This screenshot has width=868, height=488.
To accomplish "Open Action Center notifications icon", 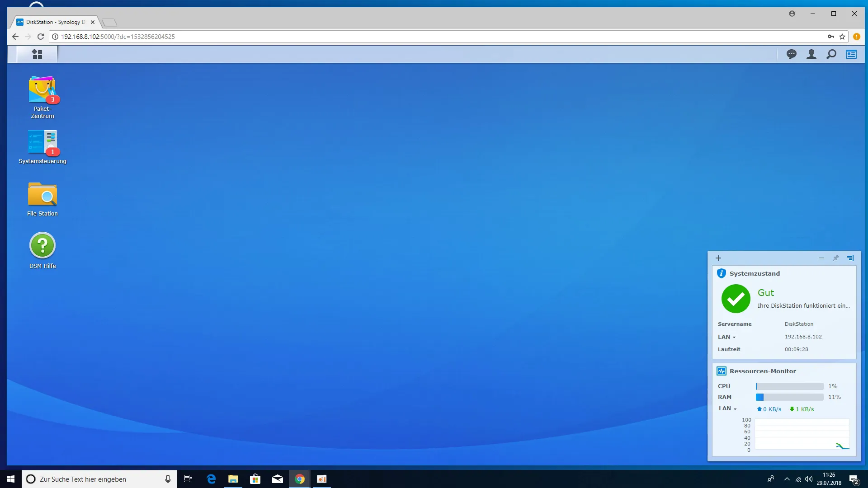I will (x=854, y=479).
